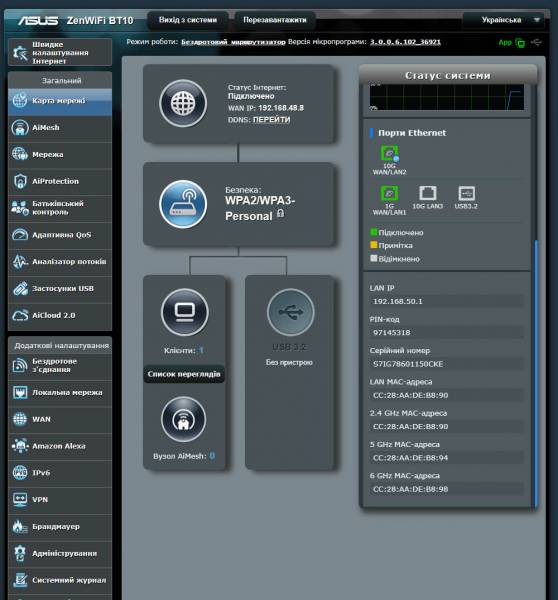Viewport: 558px width, 600px height.
Task: Select Карта мережі in the sidebar
Action: pos(60,101)
